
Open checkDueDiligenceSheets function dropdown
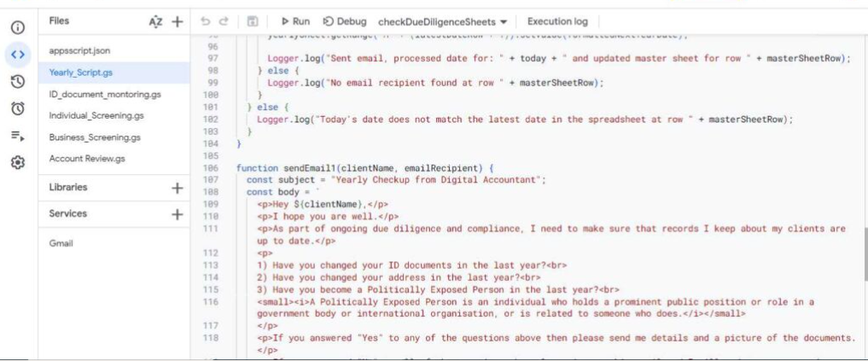click(x=442, y=21)
